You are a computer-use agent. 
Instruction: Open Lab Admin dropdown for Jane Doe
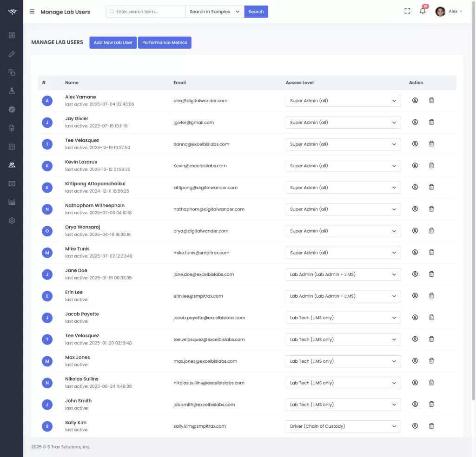point(343,274)
